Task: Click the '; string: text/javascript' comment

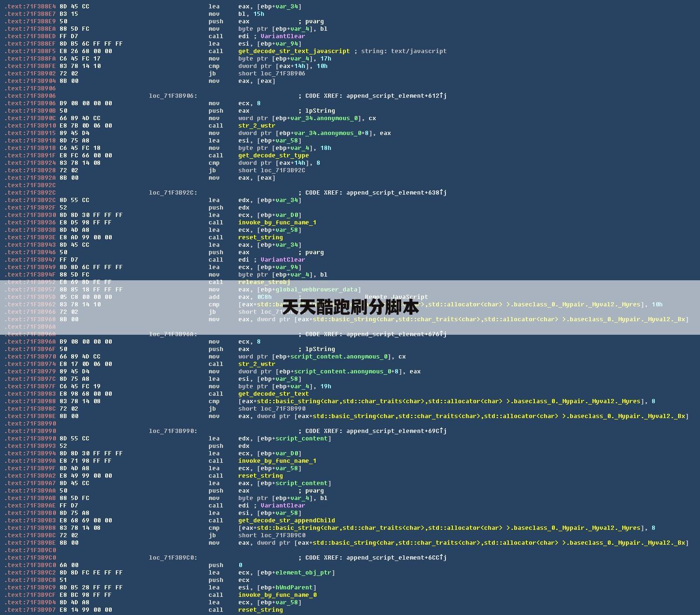Action: coord(400,51)
